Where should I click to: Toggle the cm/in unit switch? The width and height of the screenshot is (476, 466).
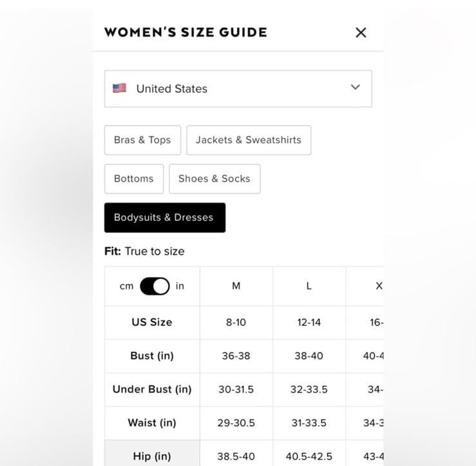coord(155,286)
